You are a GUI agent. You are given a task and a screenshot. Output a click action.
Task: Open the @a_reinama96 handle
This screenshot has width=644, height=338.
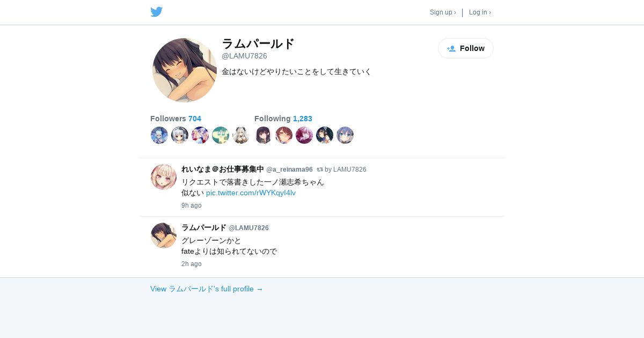click(289, 170)
